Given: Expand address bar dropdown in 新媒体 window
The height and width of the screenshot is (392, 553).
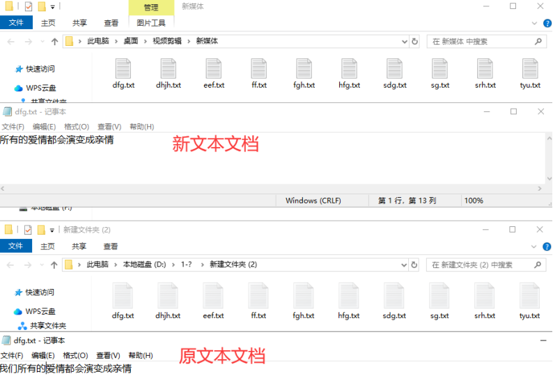Looking at the screenshot, I should [x=404, y=42].
